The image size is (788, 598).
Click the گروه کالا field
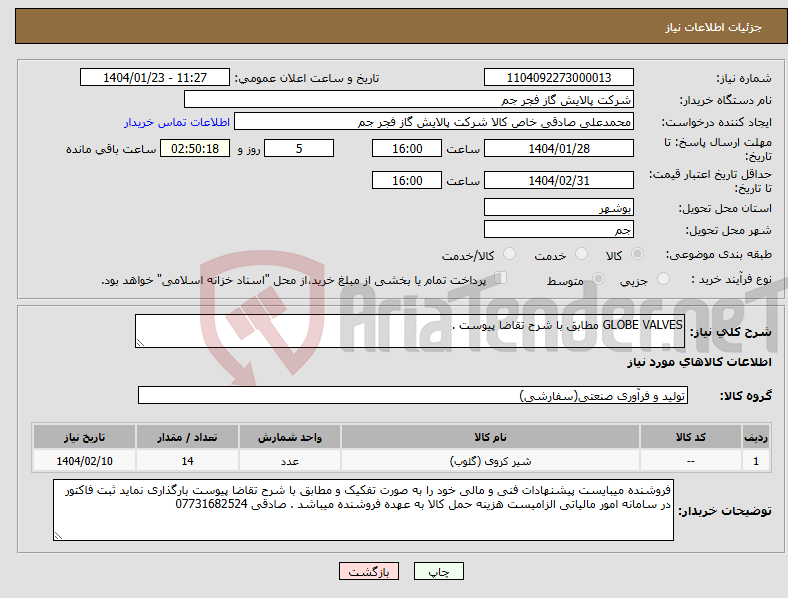(x=413, y=395)
